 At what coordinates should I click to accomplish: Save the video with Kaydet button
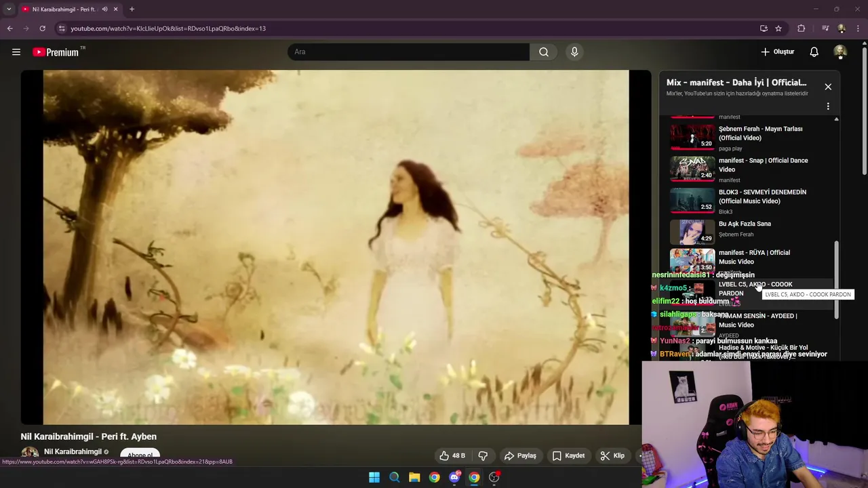[568, 455]
